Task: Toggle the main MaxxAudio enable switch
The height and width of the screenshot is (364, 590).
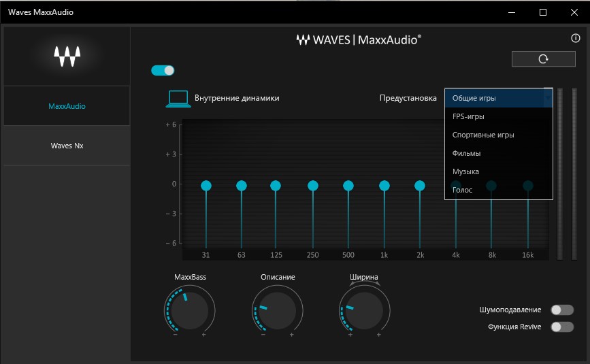Action: click(163, 70)
